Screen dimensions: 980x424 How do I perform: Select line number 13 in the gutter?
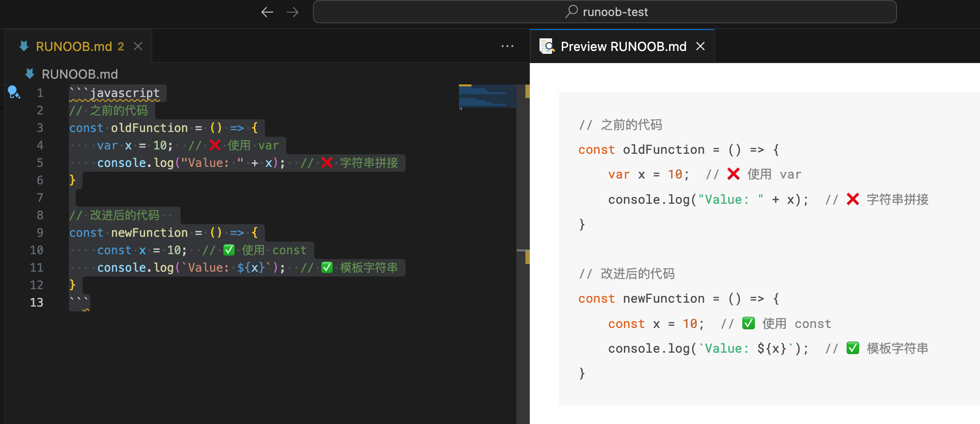tap(37, 303)
